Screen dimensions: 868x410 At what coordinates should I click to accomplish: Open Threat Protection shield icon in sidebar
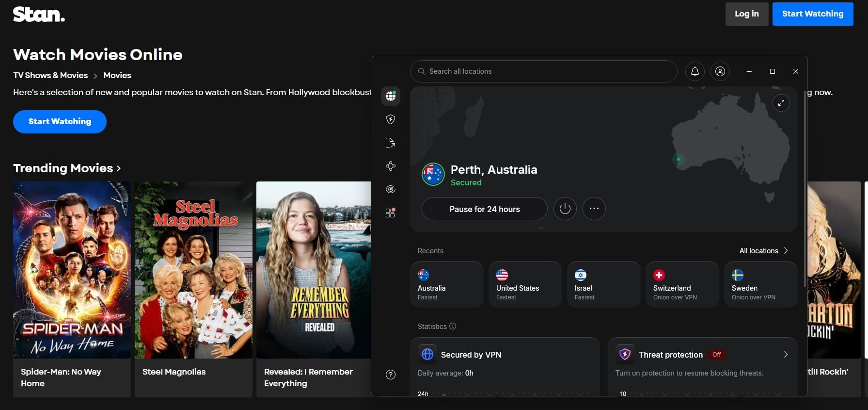390,119
